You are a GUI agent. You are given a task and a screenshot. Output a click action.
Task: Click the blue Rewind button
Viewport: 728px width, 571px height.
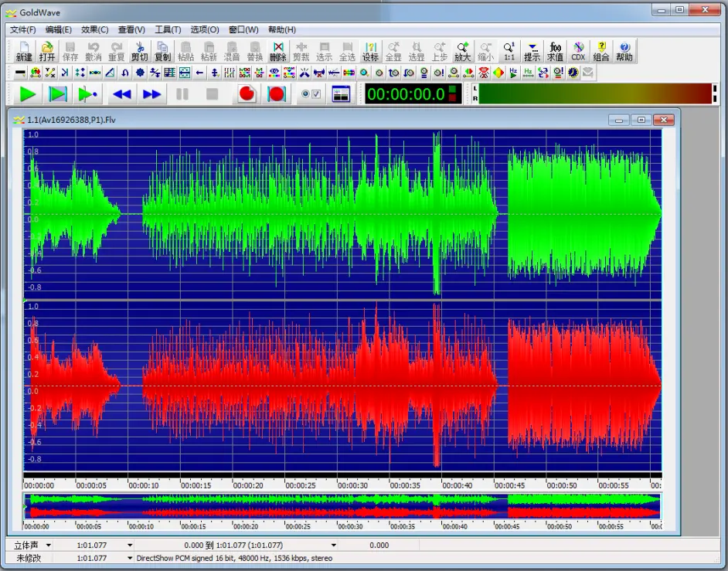pyautogui.click(x=121, y=94)
